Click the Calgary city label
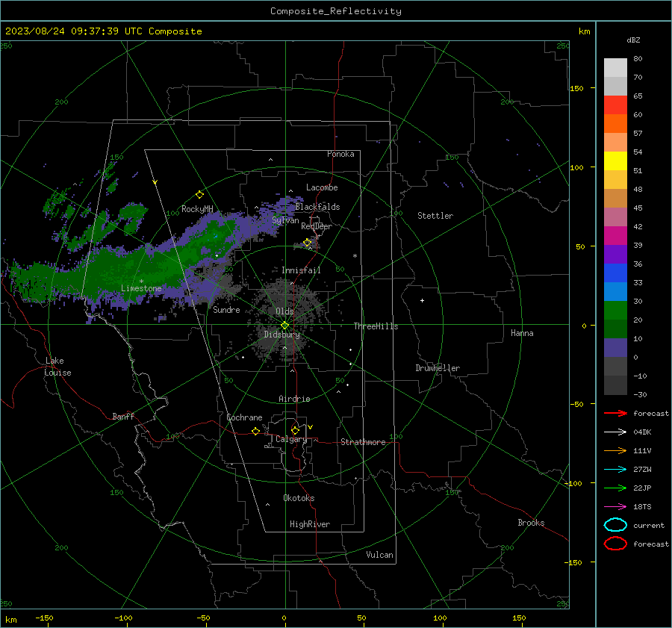The width and height of the screenshot is (672, 628). (x=291, y=439)
